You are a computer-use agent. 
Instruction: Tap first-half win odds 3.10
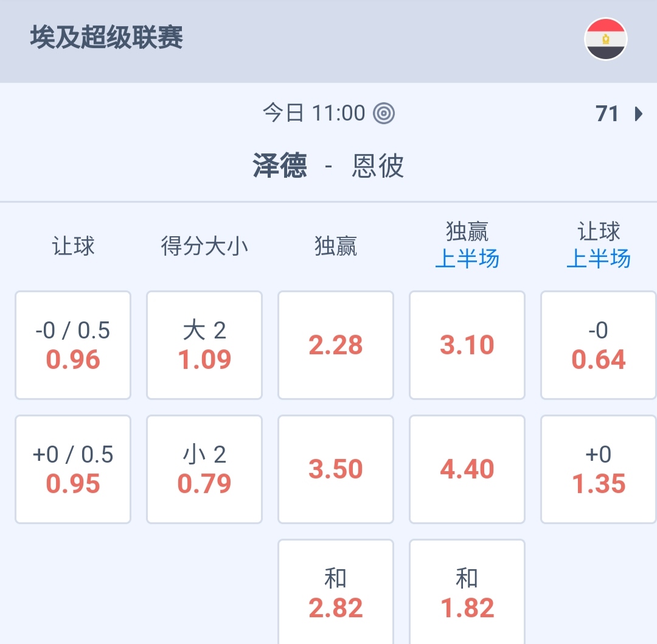(x=467, y=345)
